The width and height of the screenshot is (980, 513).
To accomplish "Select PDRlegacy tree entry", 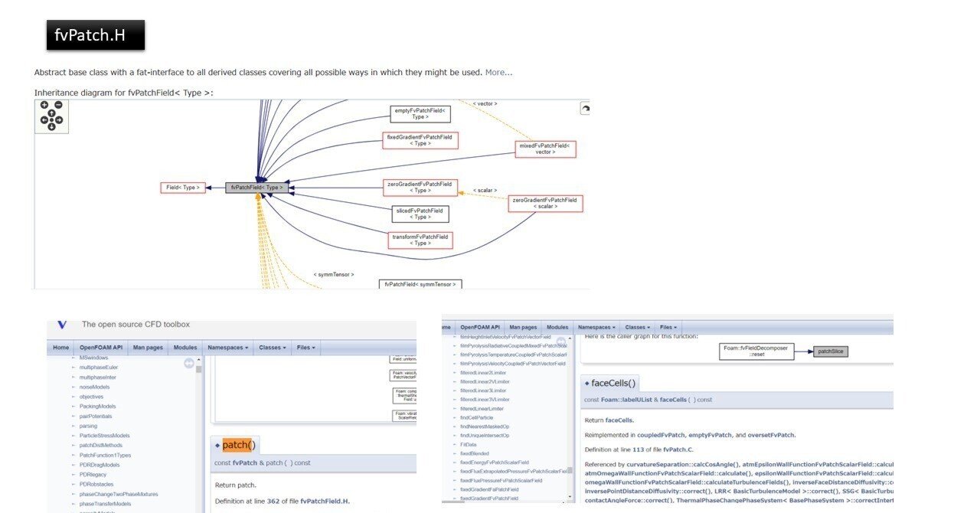I will (93, 474).
